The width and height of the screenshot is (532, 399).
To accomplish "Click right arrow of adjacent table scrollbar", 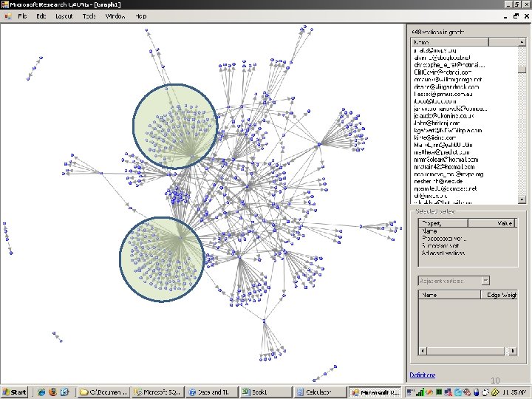I will (x=513, y=351).
